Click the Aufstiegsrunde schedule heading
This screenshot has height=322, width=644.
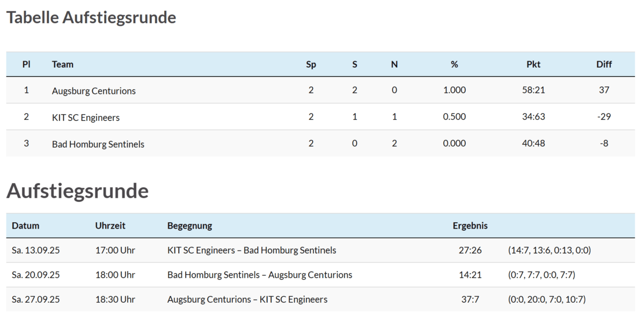[x=77, y=191]
